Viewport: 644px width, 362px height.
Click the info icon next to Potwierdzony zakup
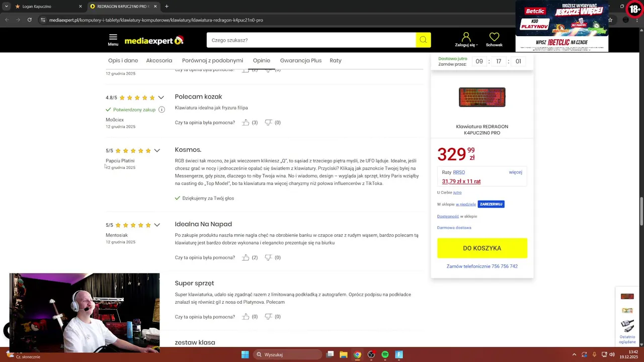point(162,110)
